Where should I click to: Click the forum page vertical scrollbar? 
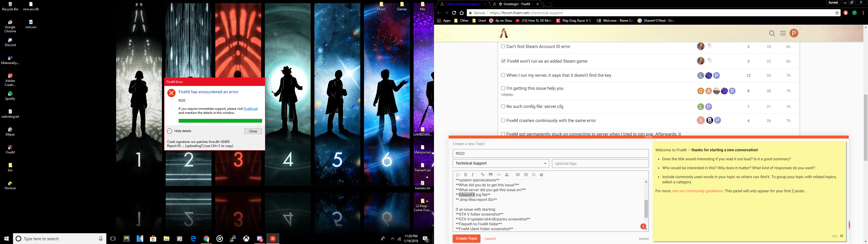coord(865,127)
